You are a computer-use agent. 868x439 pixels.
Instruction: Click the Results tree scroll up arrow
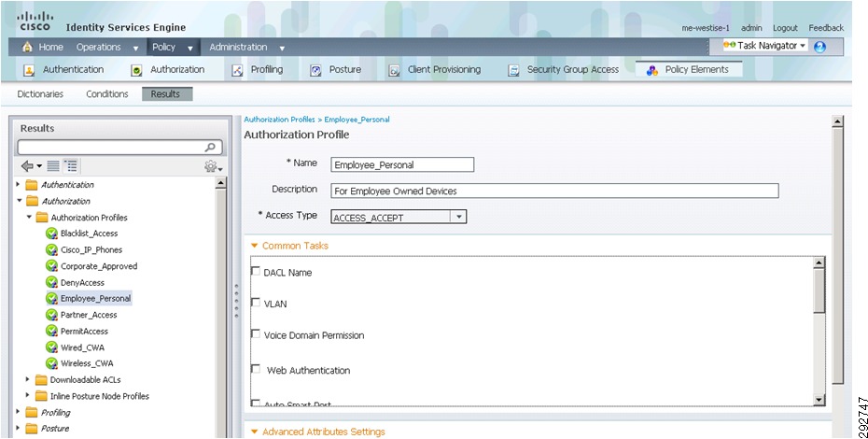click(220, 183)
